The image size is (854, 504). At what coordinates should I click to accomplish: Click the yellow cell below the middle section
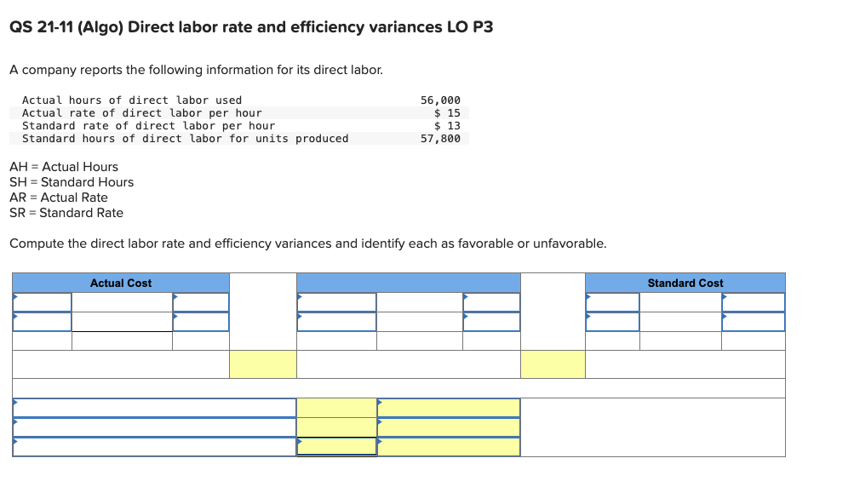pyautogui.click(x=553, y=364)
